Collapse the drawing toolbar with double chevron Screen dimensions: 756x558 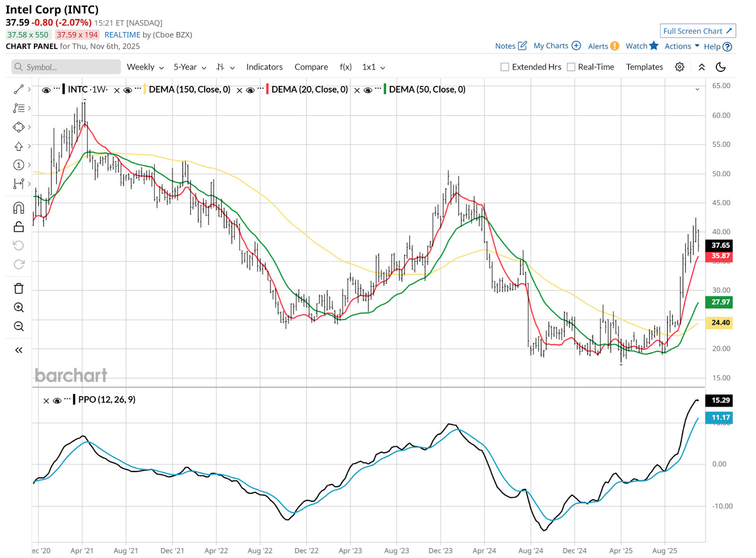(x=19, y=350)
